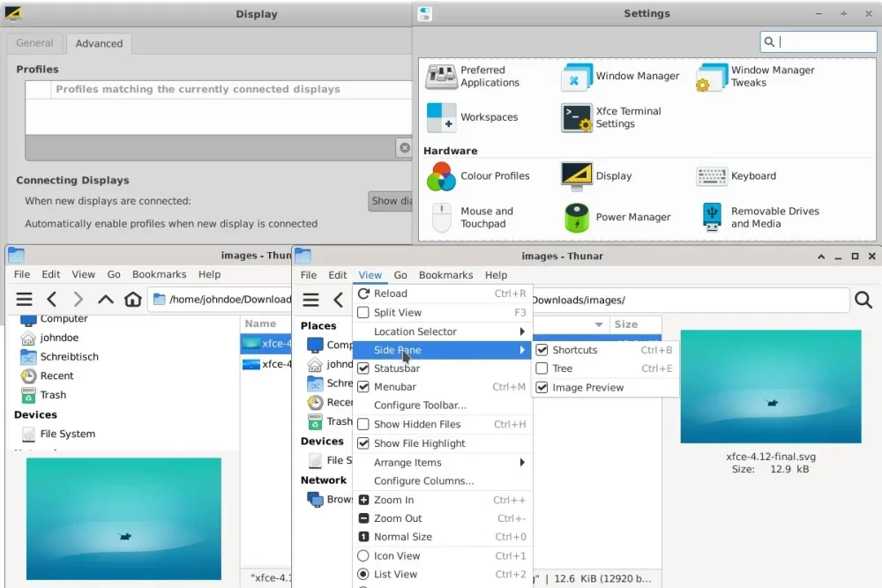
Task: Open Colour Profiles settings
Action: click(x=478, y=176)
